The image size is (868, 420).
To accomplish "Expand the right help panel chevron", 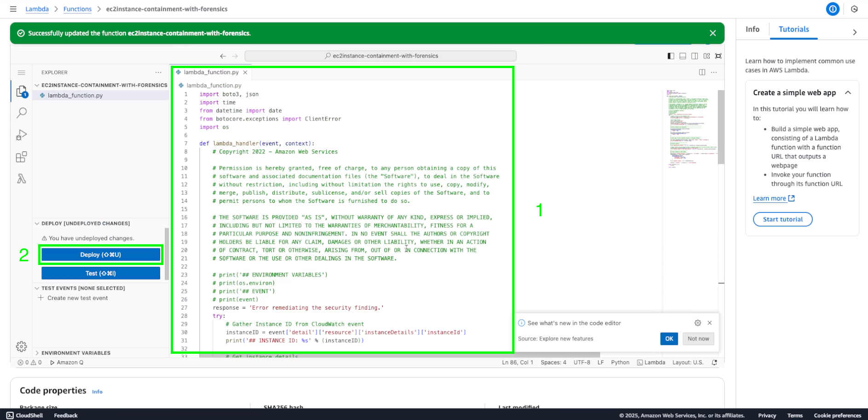I will tap(855, 32).
